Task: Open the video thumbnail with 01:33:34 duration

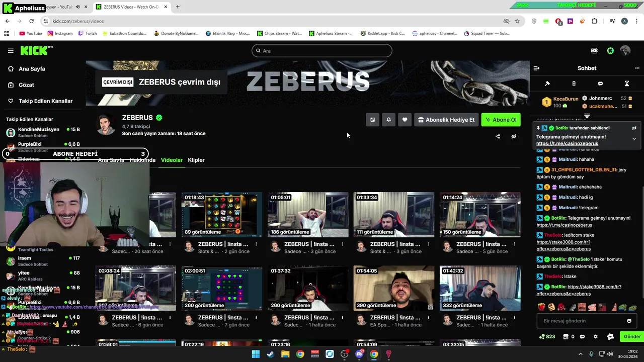Action: 394,215
